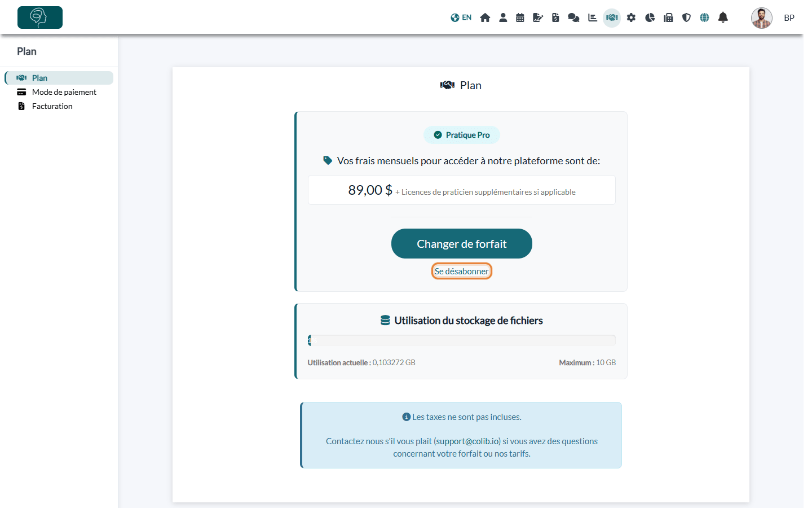812x508 pixels.
Task: Open the calendar icon in top bar
Action: tap(520, 17)
